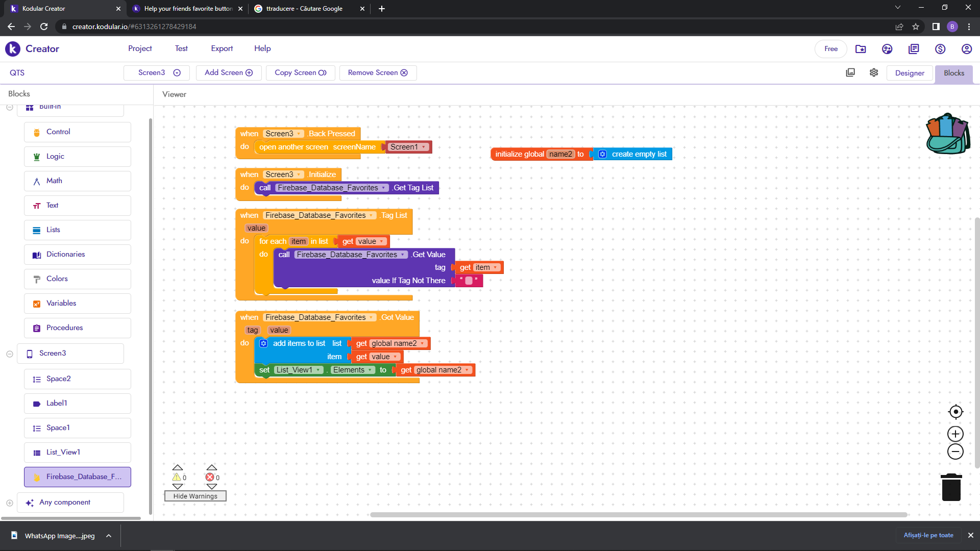Collapse the Built-in blocks category
Viewport: 980px width, 551px height.
(10, 107)
